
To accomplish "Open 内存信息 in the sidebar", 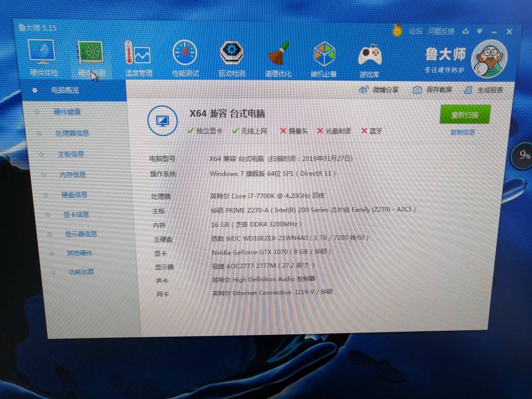I will pos(73,175).
